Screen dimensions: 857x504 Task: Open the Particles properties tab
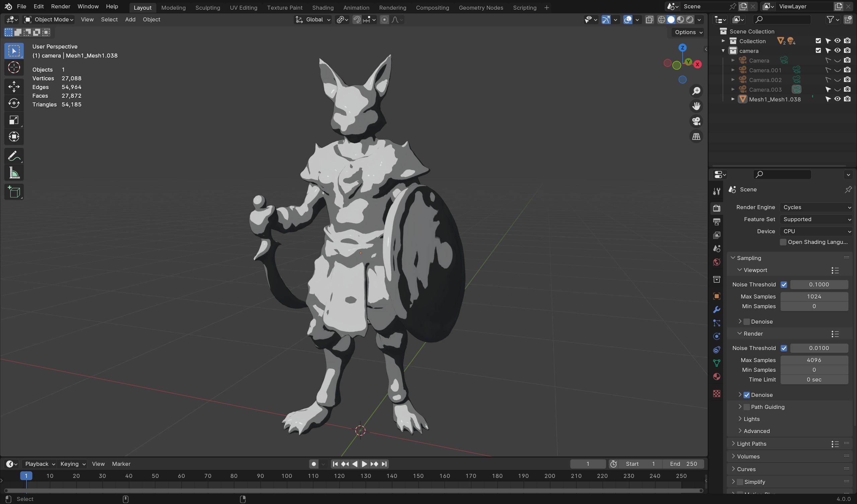[x=716, y=323]
